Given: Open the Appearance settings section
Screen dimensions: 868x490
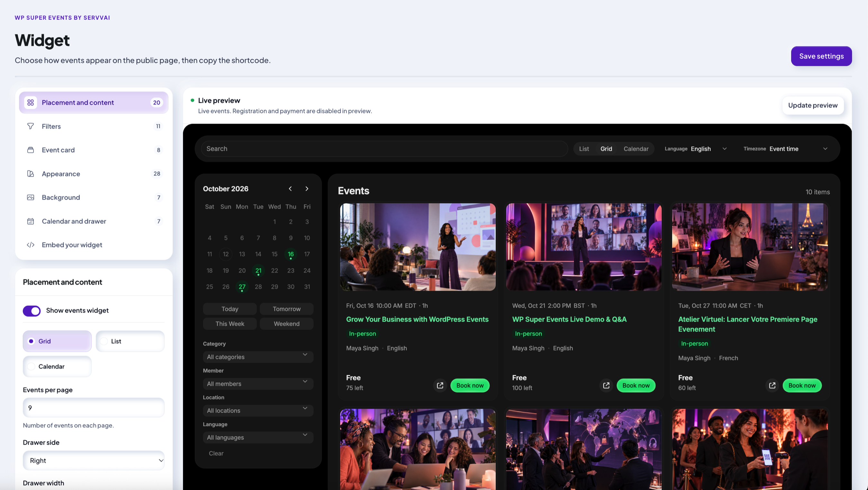Looking at the screenshot, I should 94,174.
